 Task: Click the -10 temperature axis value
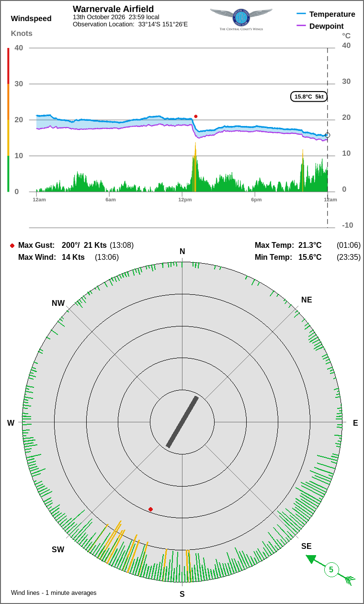[x=348, y=225]
